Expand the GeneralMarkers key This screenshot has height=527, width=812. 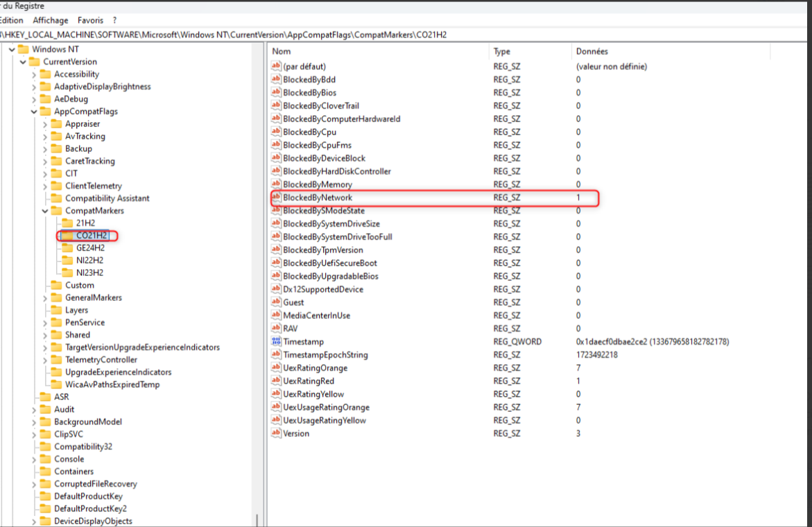pos(45,298)
